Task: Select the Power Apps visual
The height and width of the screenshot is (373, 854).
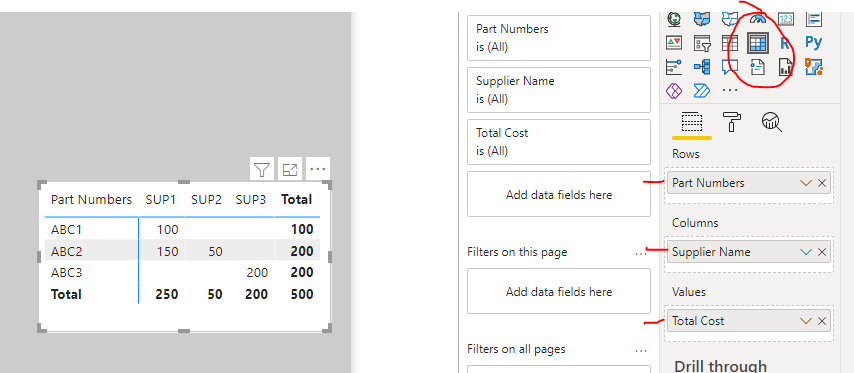Action: 674,90
